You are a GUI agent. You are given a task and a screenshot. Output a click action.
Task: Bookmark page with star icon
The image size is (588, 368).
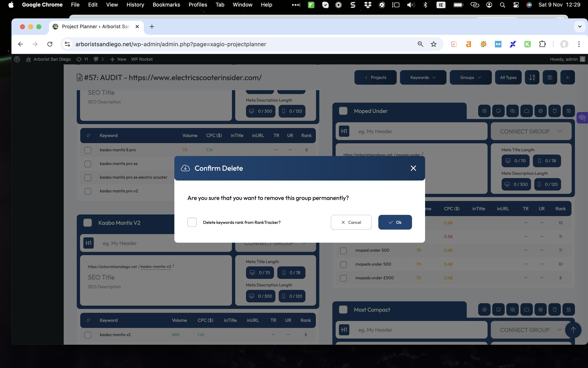tap(433, 44)
